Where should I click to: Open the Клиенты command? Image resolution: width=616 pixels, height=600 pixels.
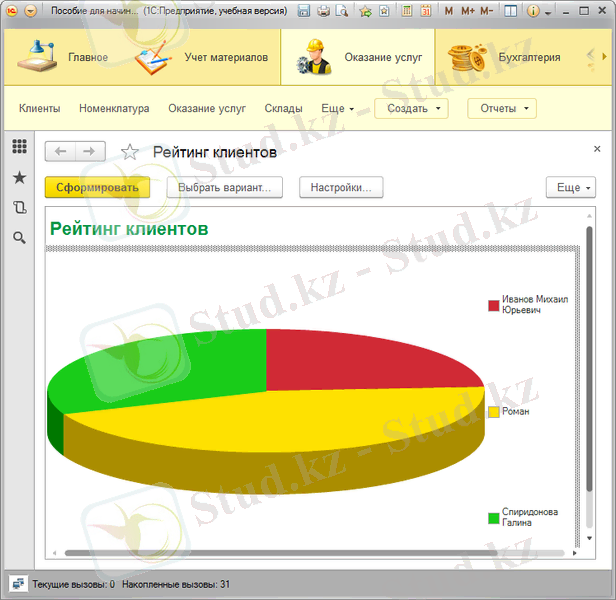click(40, 108)
